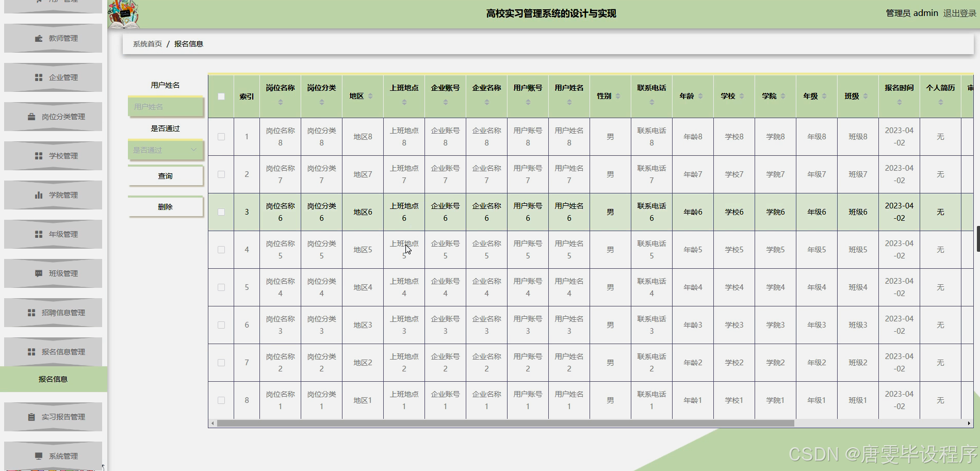This screenshot has height=471, width=980.
Task: Click the 系统管理 monitor icon
Action: click(x=38, y=456)
